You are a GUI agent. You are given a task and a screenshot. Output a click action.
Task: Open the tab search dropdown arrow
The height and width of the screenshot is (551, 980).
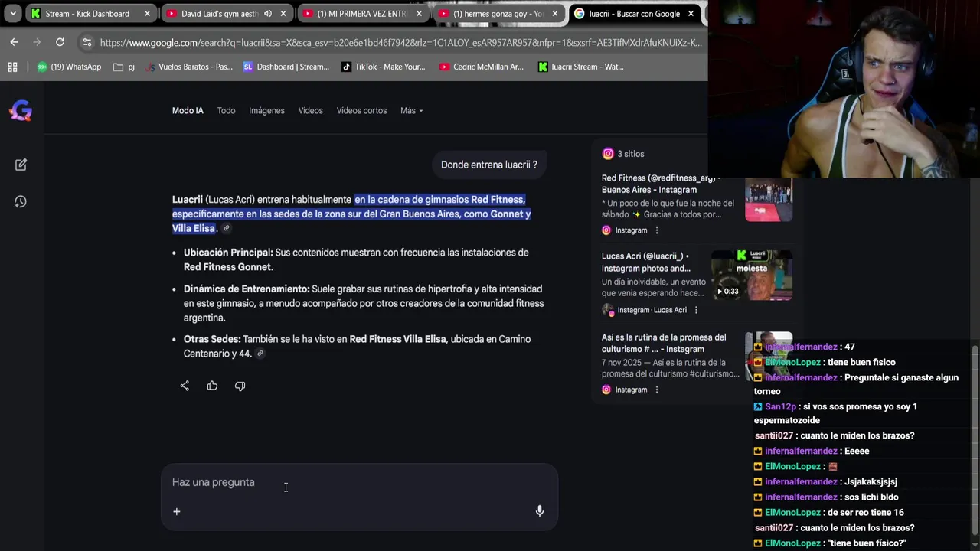[x=12, y=13]
